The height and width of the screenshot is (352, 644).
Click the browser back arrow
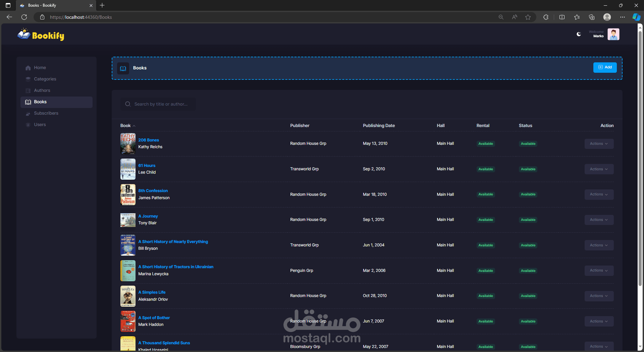(x=9, y=17)
